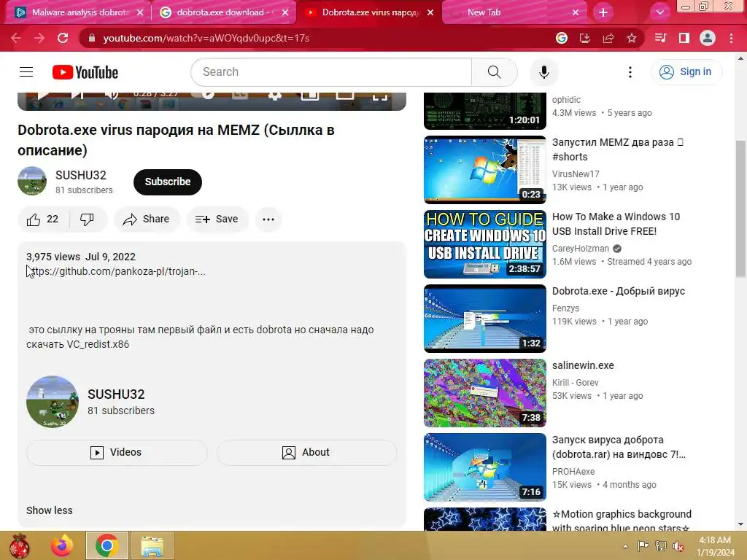747x560 pixels.
Task: Open the media controls icon in Chrome toolbar
Action: (660, 38)
